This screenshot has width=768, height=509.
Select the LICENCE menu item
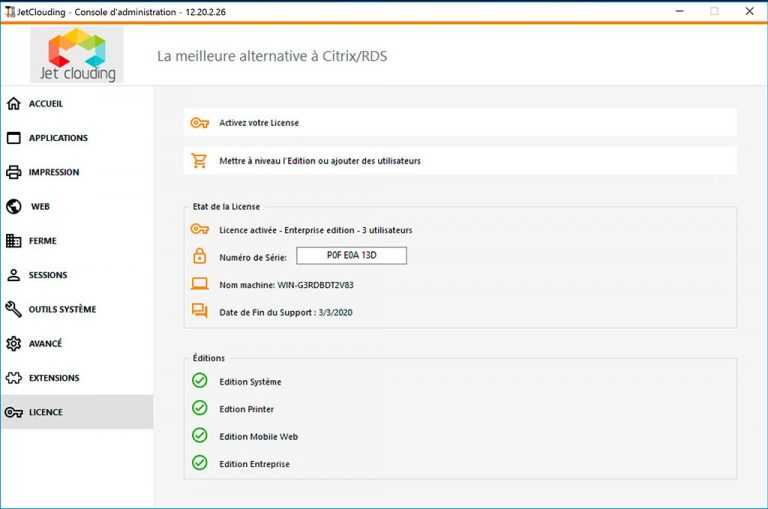pyautogui.click(x=77, y=412)
